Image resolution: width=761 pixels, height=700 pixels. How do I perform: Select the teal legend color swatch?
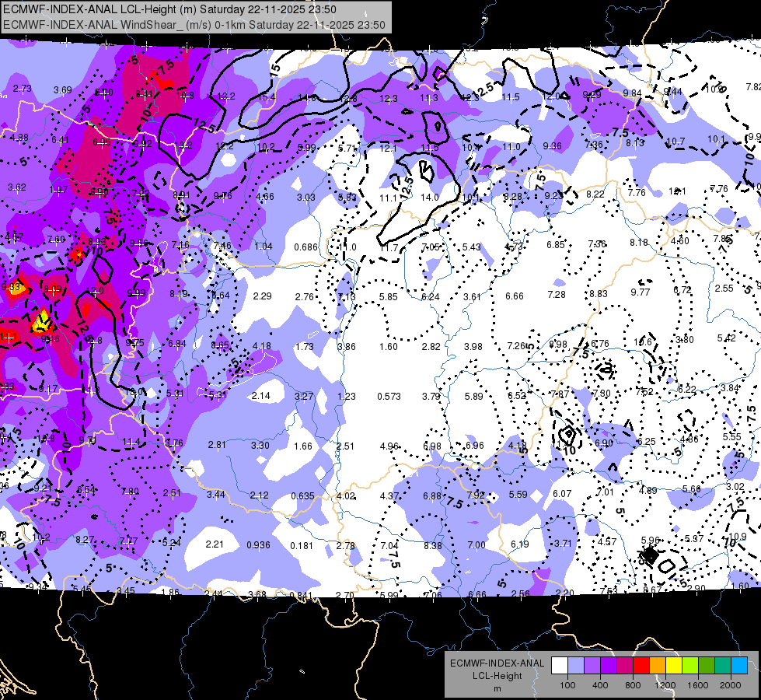click(723, 666)
